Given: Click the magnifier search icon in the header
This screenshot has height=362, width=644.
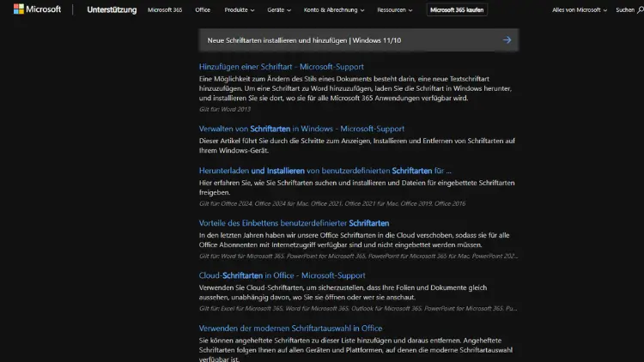Looking at the screenshot, I should click(x=640, y=9).
